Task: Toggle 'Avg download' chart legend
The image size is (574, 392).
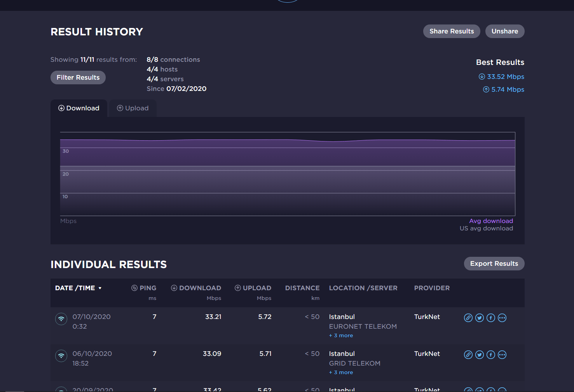Action: point(491,221)
